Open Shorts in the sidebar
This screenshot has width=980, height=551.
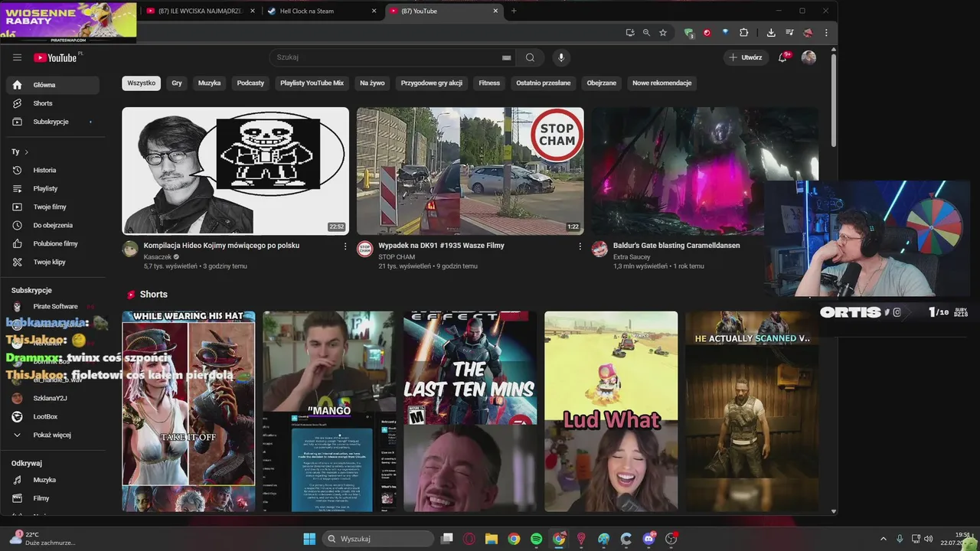point(52,103)
